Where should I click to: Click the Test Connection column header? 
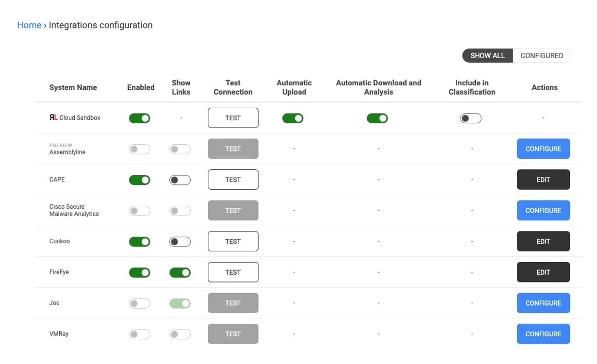(233, 87)
